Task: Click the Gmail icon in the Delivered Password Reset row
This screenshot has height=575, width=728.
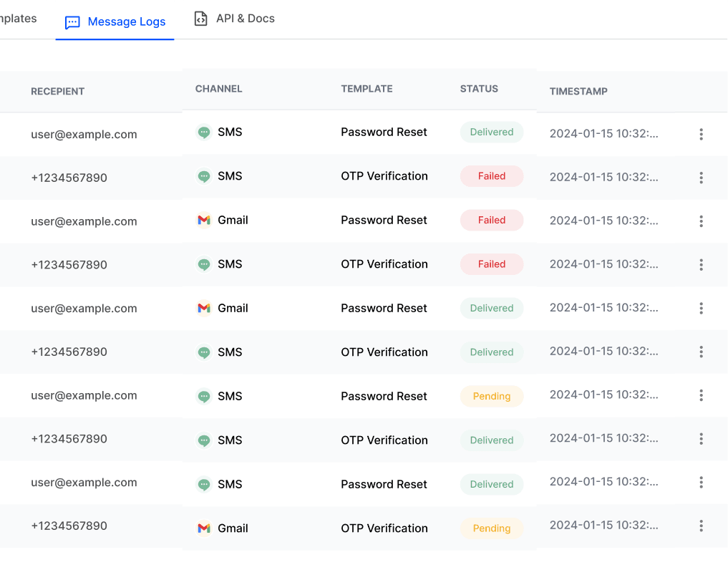Action: tap(204, 308)
